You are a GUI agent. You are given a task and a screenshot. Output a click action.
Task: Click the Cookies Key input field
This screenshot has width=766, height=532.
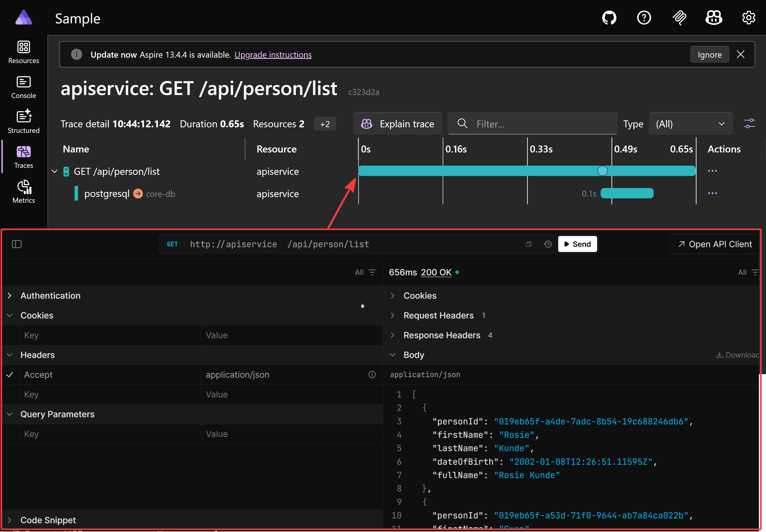pyautogui.click(x=110, y=335)
